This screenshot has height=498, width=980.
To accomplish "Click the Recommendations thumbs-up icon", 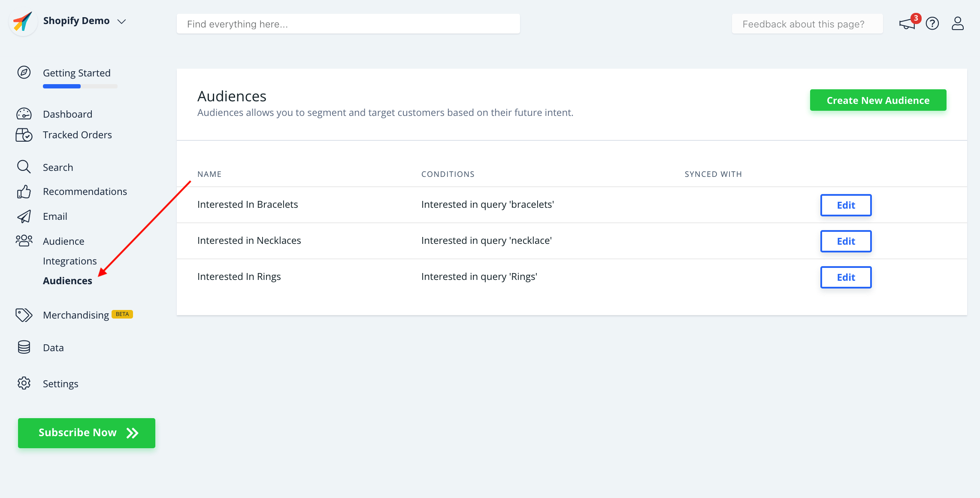I will (x=24, y=191).
